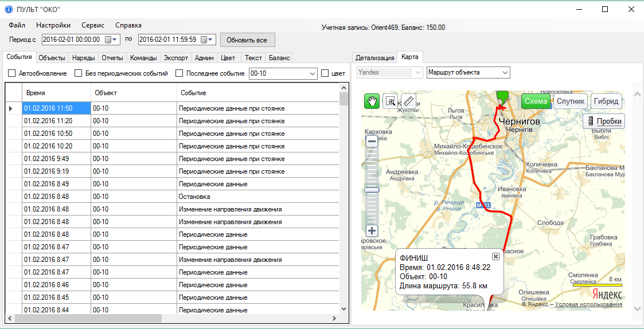Activate the magnifier zoom-area tool
The image size is (644, 329).
point(390,101)
